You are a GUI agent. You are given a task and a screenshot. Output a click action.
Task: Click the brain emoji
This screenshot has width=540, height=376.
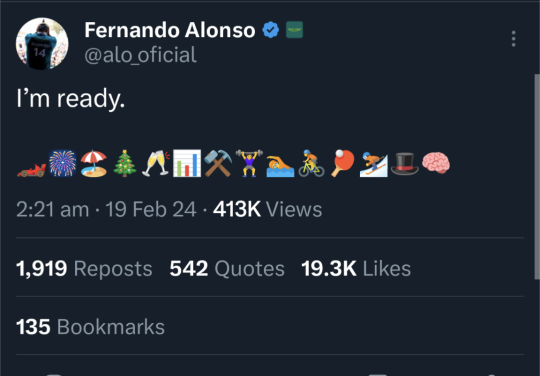pyautogui.click(x=436, y=163)
